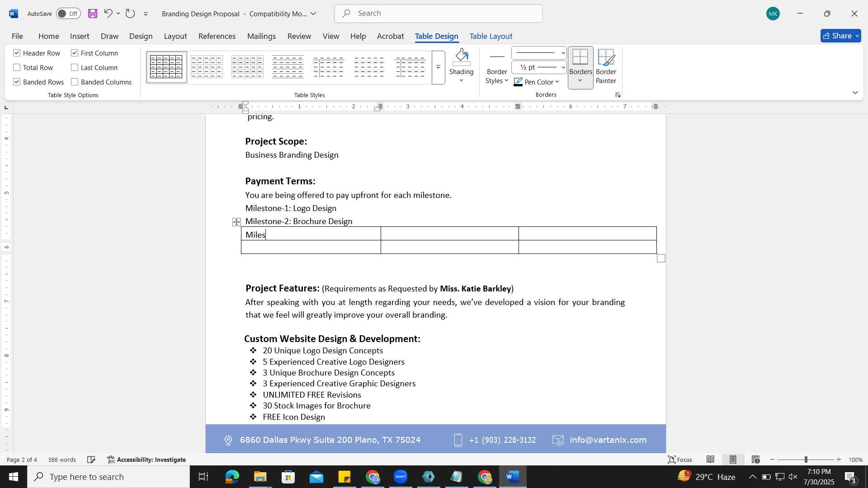This screenshot has height=488, width=868.
Task: Click zoom in plus button
Action: (839, 460)
